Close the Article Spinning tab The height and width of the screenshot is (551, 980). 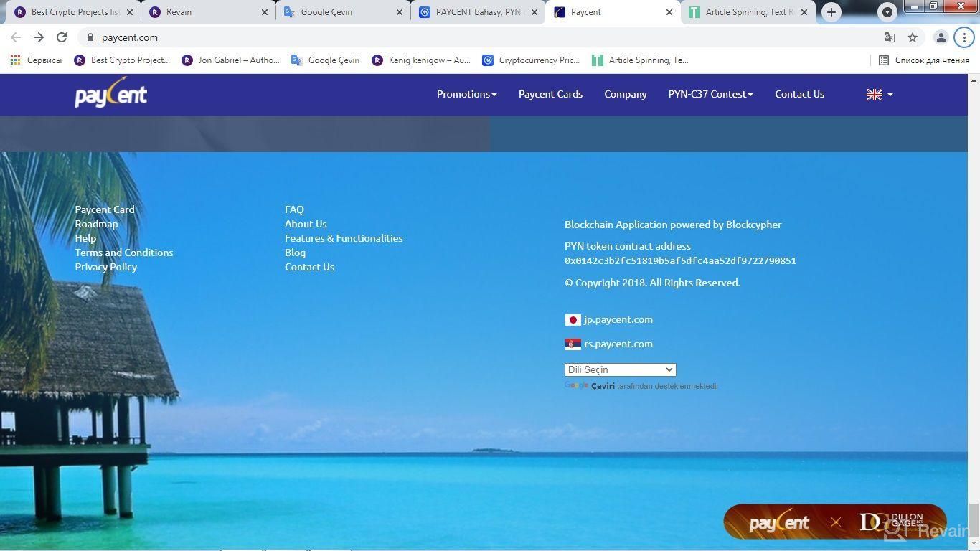tap(804, 12)
